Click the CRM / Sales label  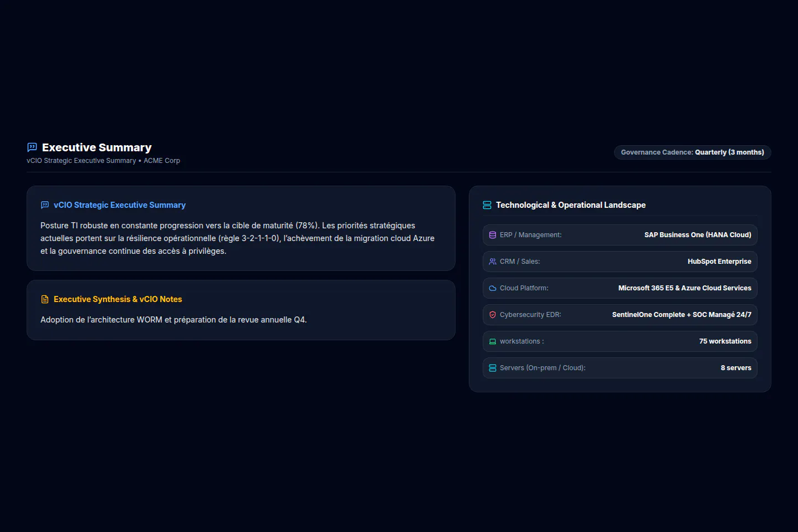(x=520, y=262)
